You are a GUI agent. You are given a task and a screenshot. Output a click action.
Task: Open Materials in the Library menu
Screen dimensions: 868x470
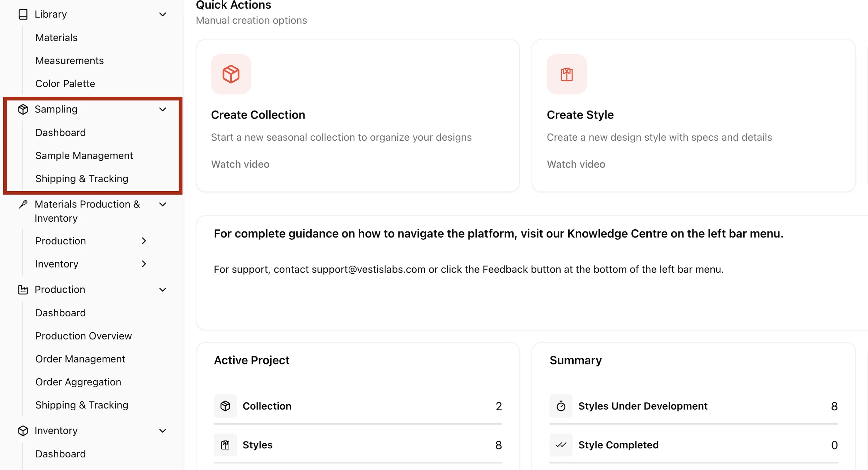click(x=56, y=38)
